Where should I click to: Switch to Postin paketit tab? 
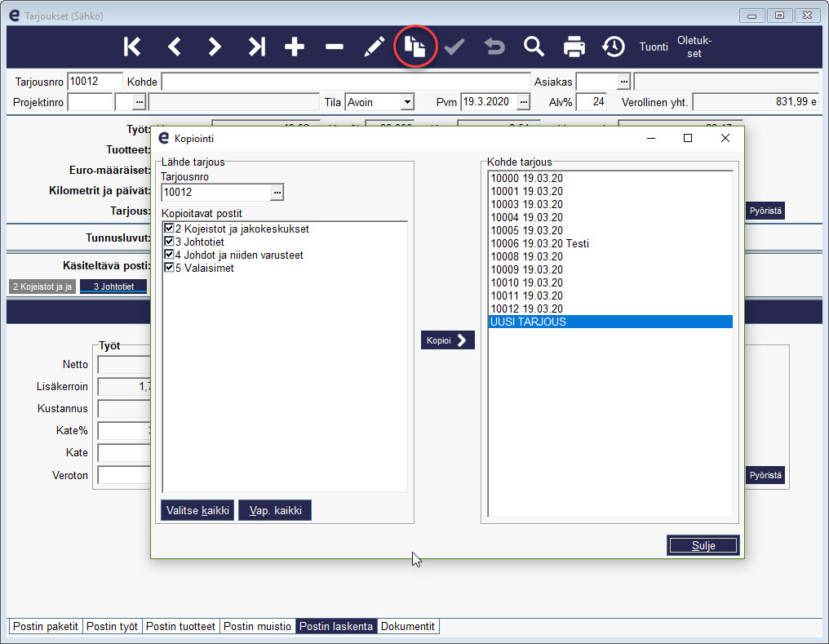coord(46,627)
